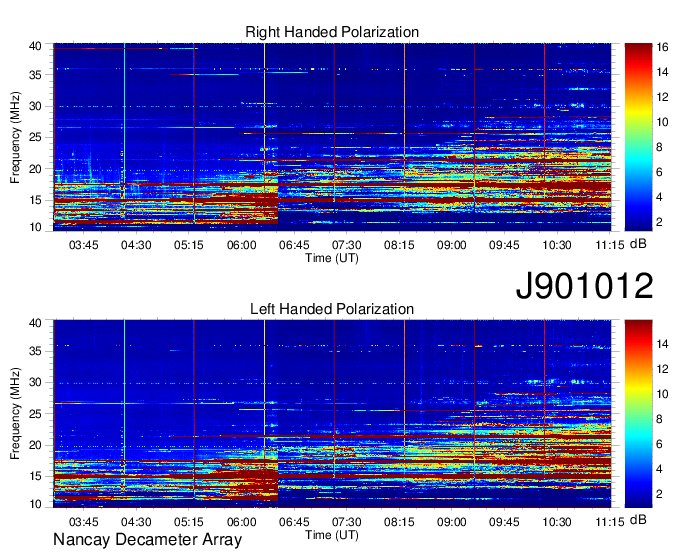
Task: Select the J901012 observation label
Action: pyautogui.click(x=584, y=286)
